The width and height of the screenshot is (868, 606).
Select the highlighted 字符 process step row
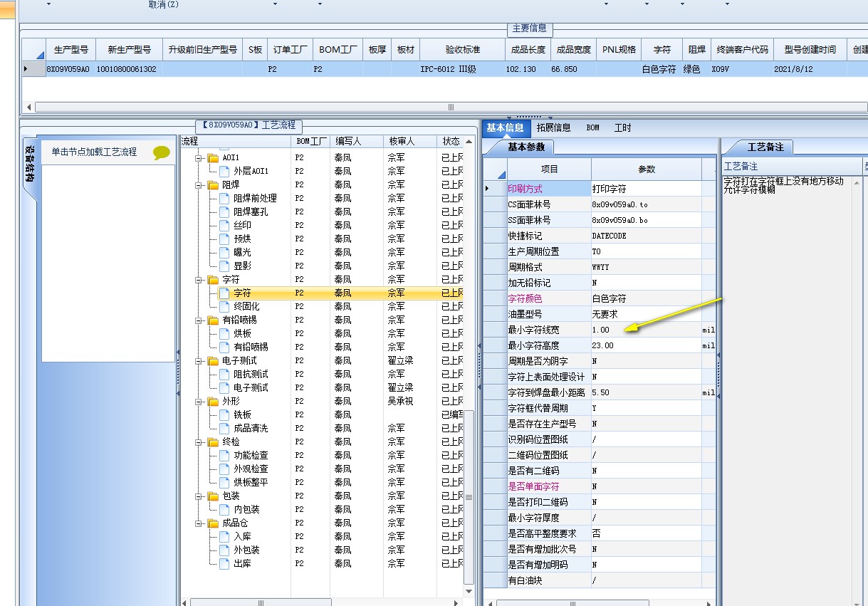point(323,293)
